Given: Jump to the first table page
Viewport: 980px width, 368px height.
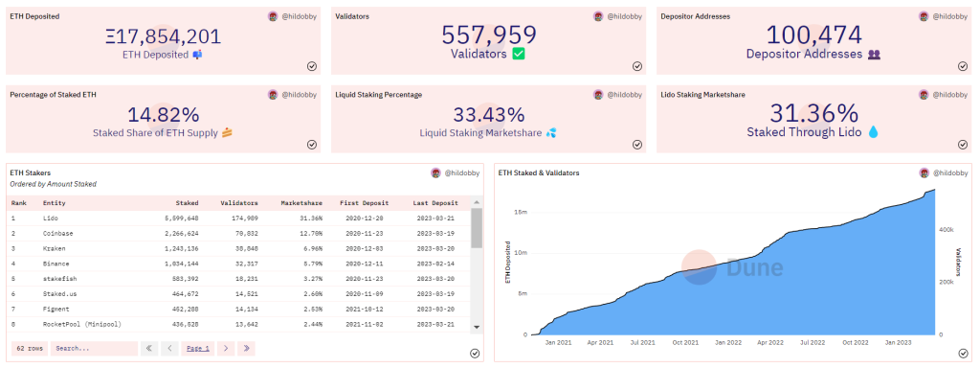Looking at the screenshot, I should pos(149,349).
